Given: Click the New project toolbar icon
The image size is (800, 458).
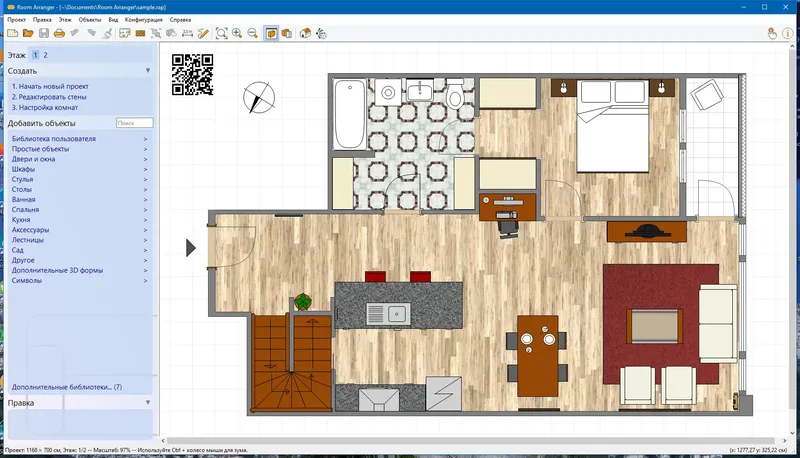Looking at the screenshot, I should [13, 34].
